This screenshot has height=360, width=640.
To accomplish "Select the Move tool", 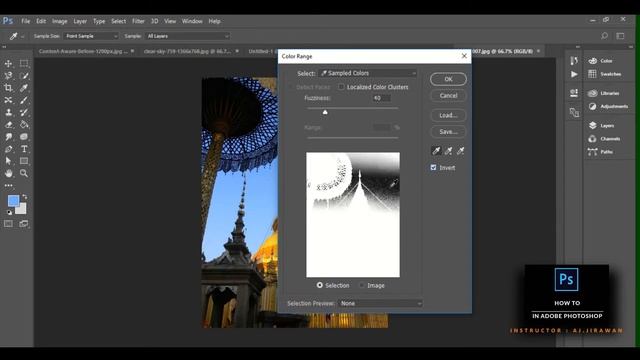I will coord(8,64).
